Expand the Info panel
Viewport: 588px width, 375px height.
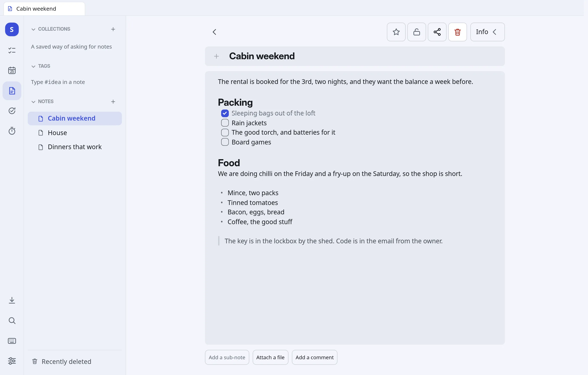click(x=487, y=32)
